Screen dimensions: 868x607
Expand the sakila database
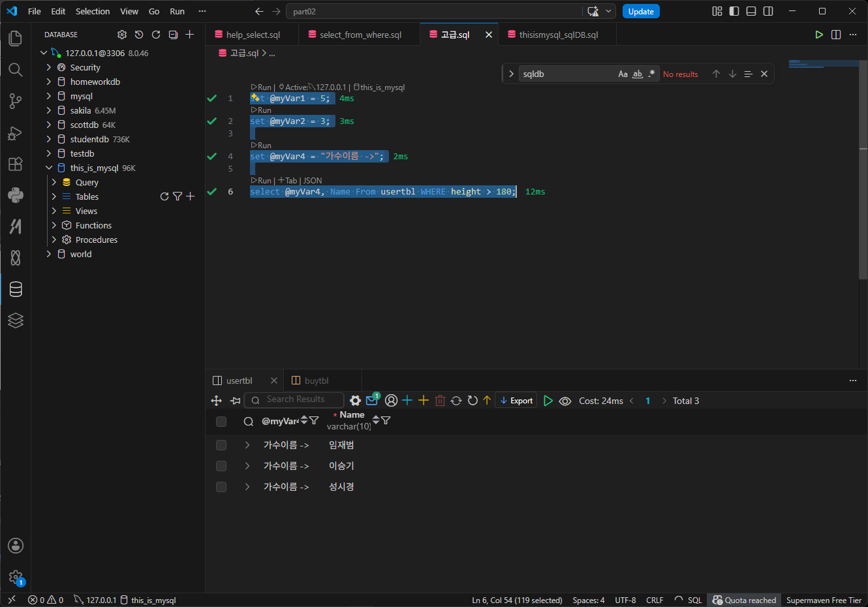49,110
